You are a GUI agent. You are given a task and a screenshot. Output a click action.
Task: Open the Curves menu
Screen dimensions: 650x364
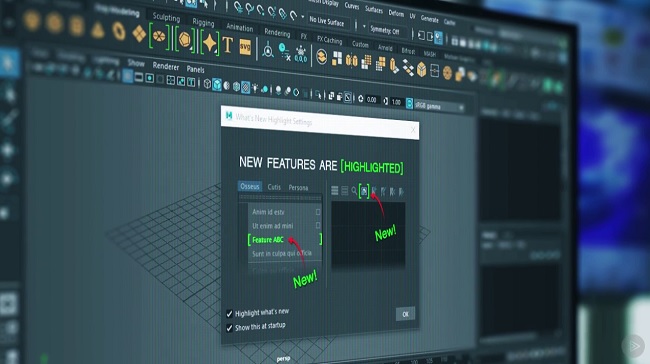[x=352, y=6]
